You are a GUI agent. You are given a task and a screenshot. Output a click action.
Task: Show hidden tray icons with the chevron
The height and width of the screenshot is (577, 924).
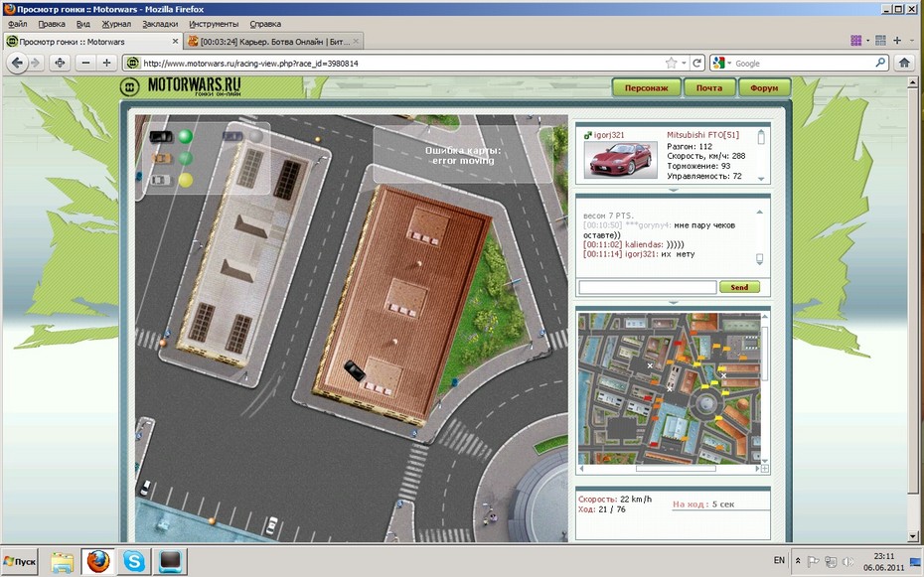798,561
